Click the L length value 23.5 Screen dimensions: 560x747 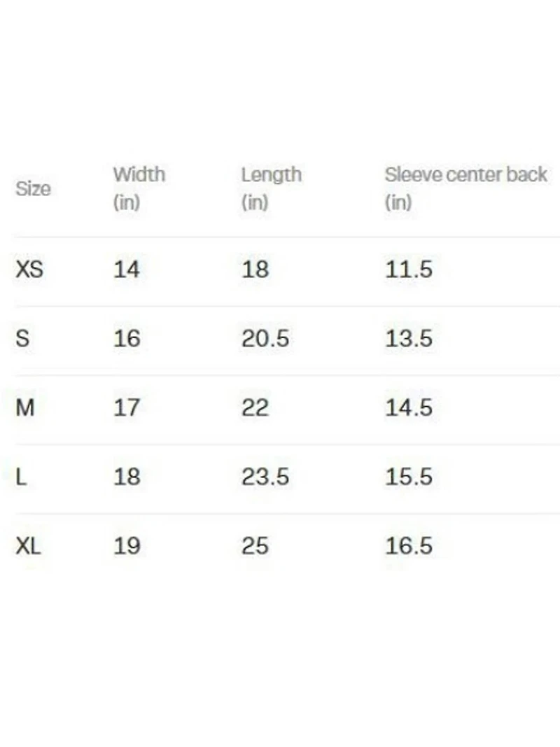pyautogui.click(x=265, y=477)
